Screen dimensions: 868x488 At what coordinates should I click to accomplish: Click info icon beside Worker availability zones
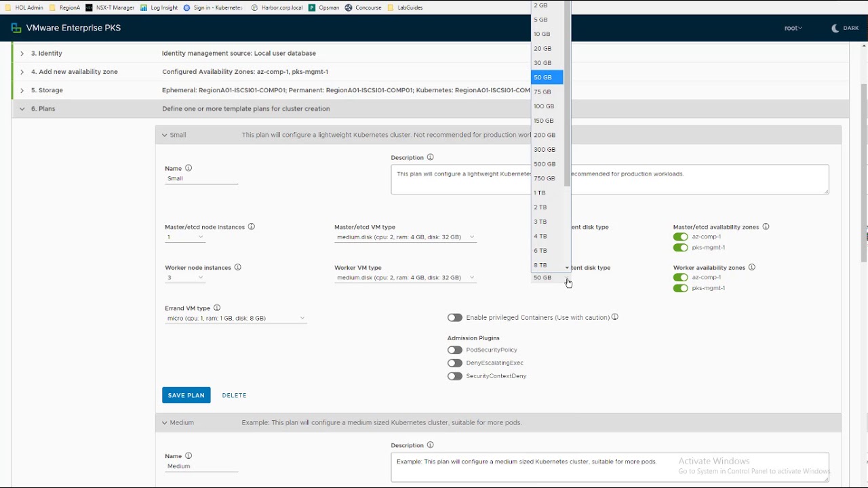(x=752, y=268)
